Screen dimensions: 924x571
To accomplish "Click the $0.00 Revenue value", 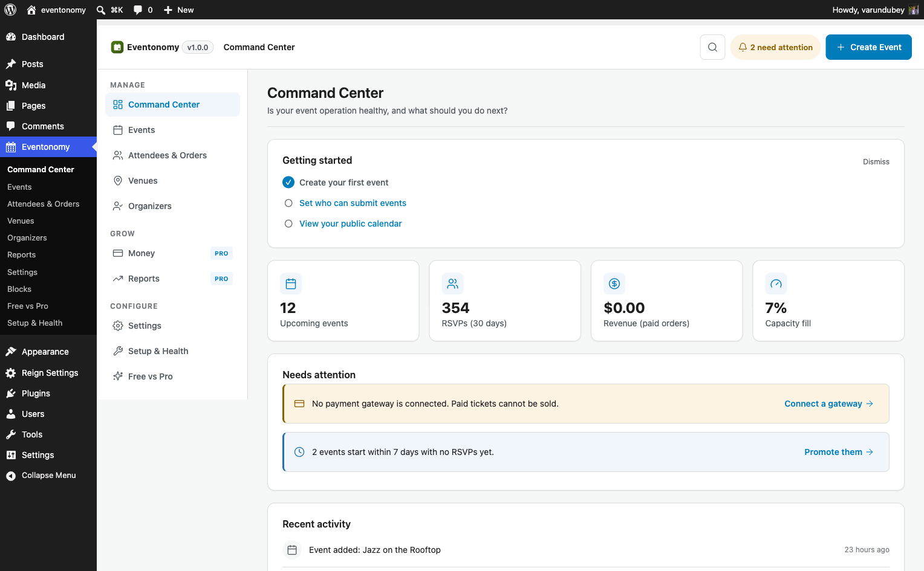I will tap(624, 308).
